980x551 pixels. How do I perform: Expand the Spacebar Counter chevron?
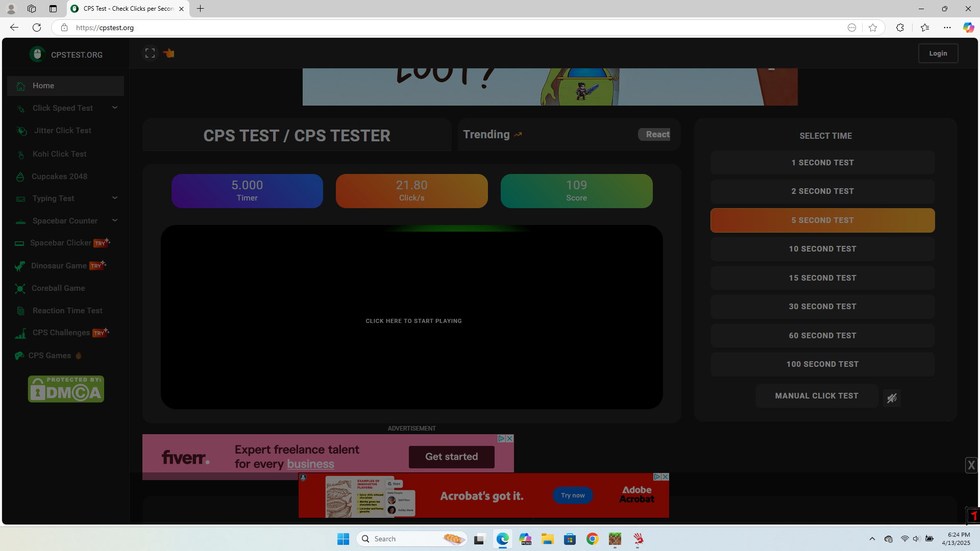[x=115, y=220]
